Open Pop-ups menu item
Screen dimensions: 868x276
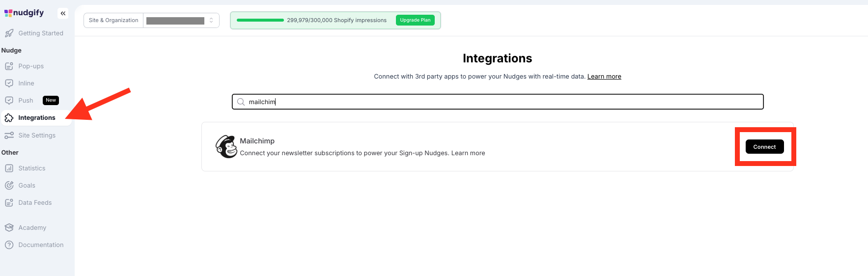pos(31,66)
